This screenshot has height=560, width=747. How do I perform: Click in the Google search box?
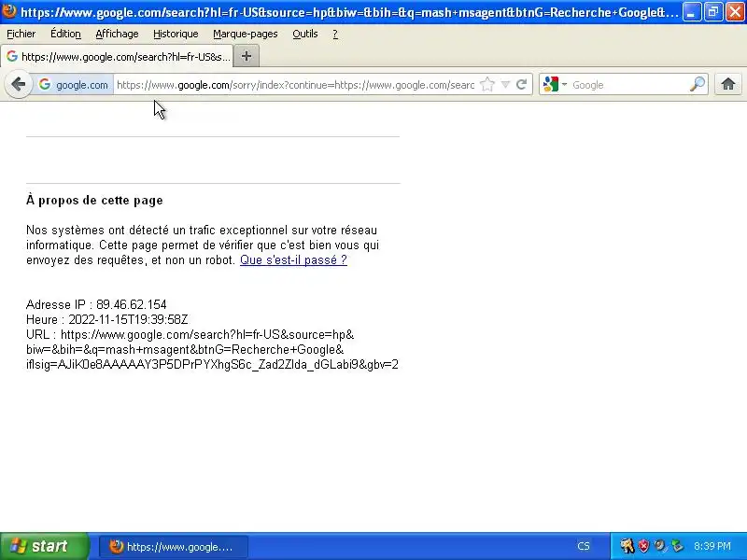click(628, 85)
